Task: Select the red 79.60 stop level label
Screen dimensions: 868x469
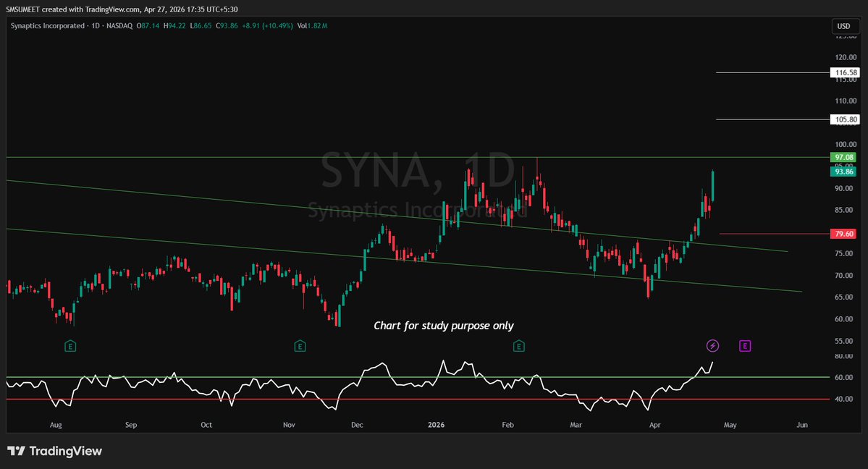Action: [843, 234]
